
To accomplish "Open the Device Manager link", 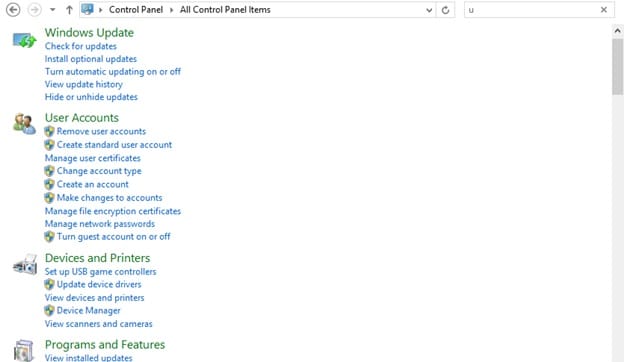I will click(88, 311).
